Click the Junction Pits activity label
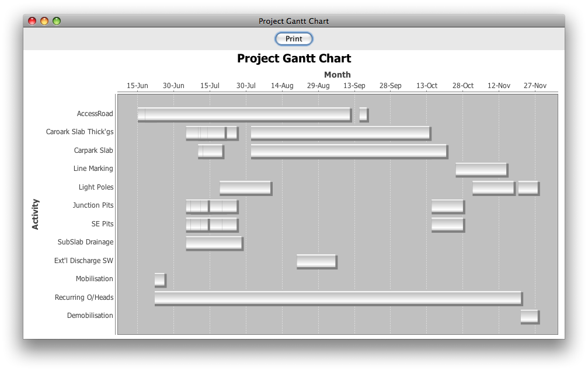The width and height of the screenshot is (588, 371). (x=93, y=205)
